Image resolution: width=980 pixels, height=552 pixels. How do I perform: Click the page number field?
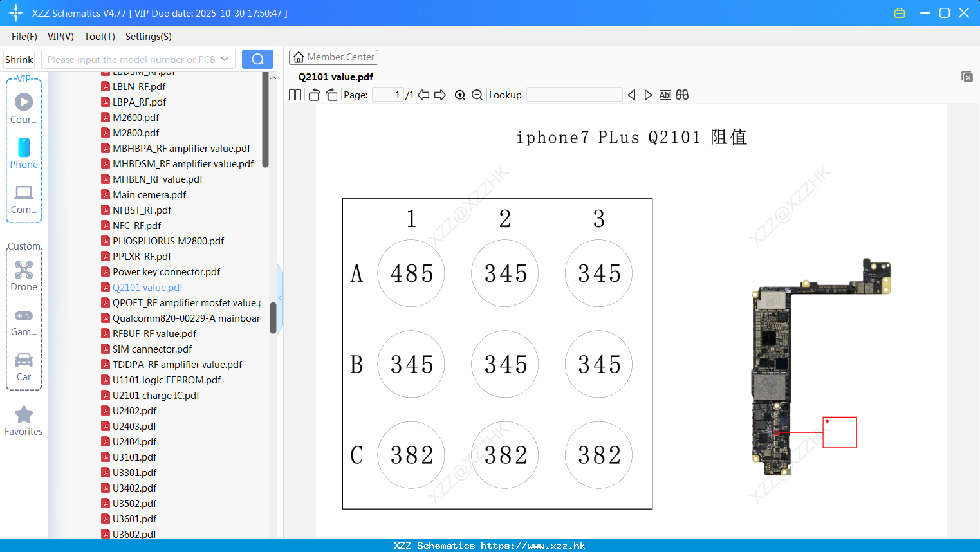[387, 95]
